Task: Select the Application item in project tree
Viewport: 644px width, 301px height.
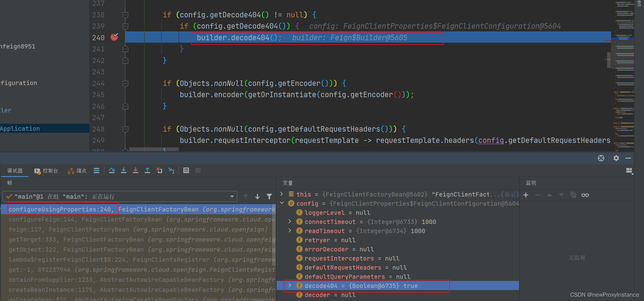Action: click(44, 128)
